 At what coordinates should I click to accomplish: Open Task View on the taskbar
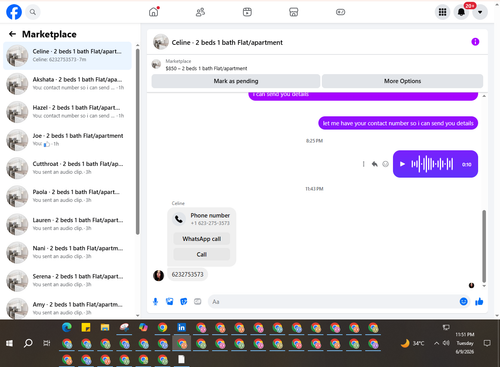[x=47, y=343]
